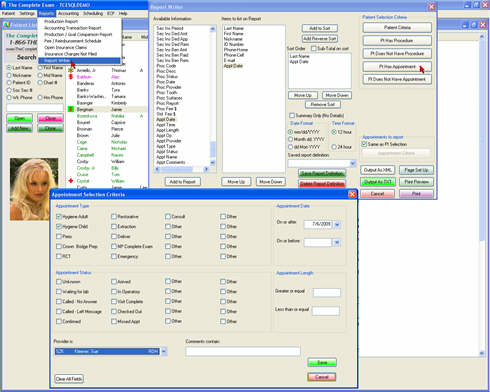Click the Add to Sort button
The image size is (490, 392).
(x=320, y=28)
